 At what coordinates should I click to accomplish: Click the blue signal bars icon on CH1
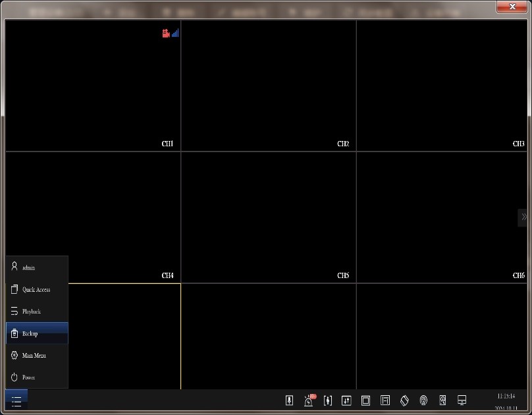[x=175, y=33]
